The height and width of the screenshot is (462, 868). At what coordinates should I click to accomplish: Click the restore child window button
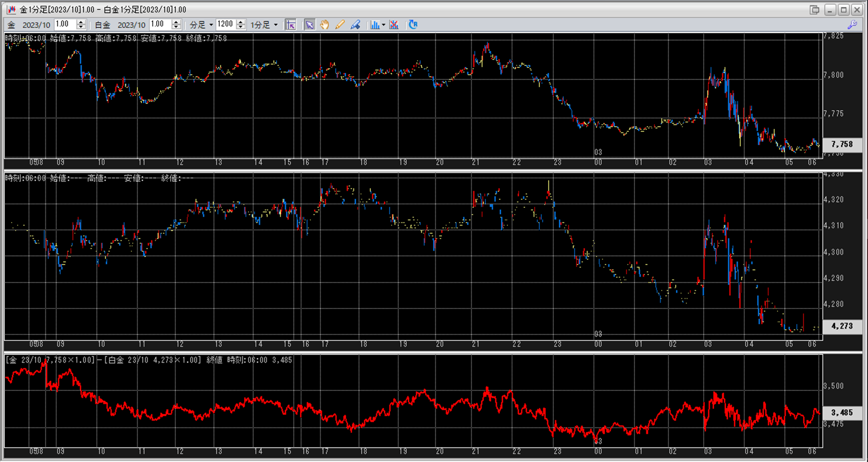pos(814,9)
